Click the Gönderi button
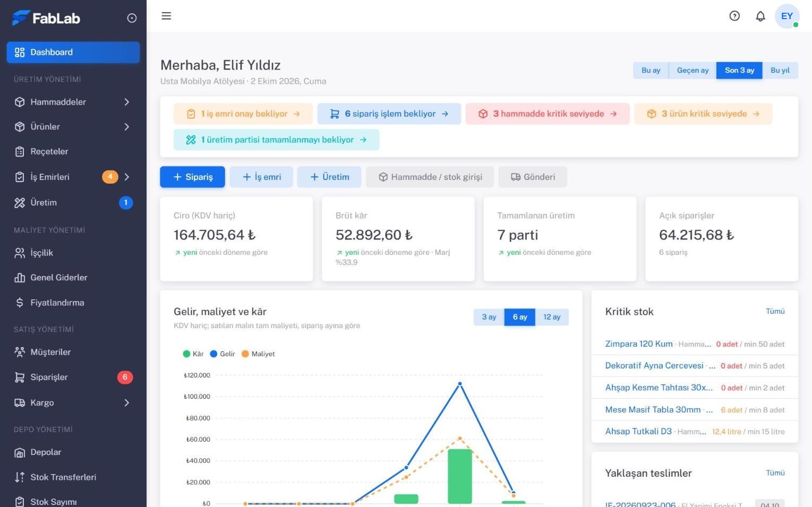The width and height of the screenshot is (812, 507). (x=533, y=177)
